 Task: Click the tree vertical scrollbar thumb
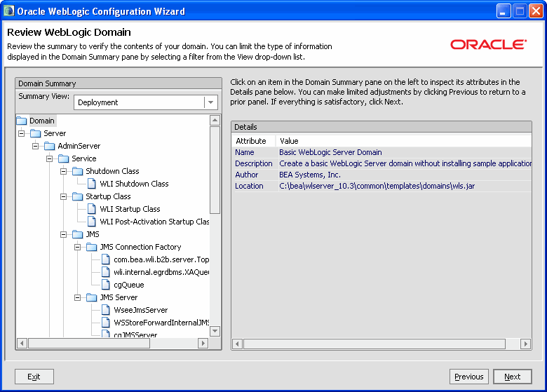215,170
